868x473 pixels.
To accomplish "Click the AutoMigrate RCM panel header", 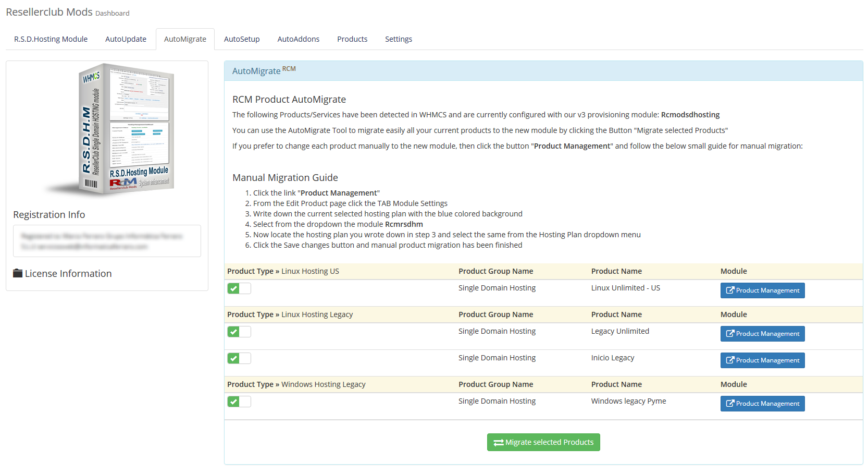I will point(543,71).
